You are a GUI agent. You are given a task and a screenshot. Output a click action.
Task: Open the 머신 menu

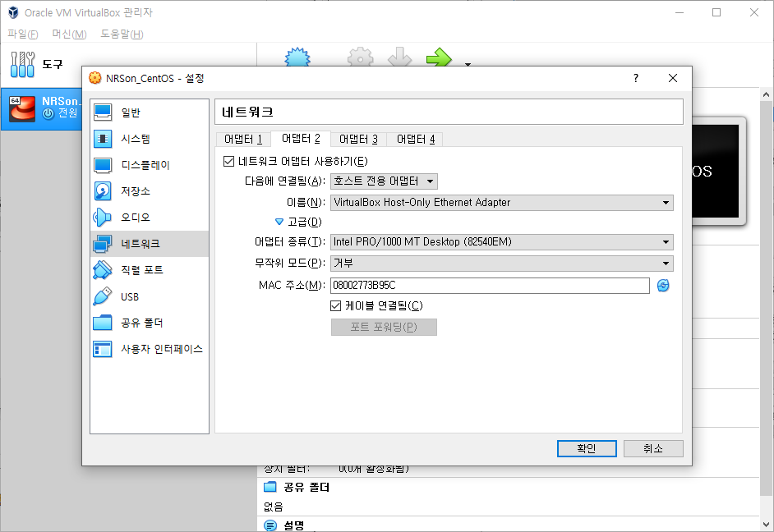[x=70, y=34]
